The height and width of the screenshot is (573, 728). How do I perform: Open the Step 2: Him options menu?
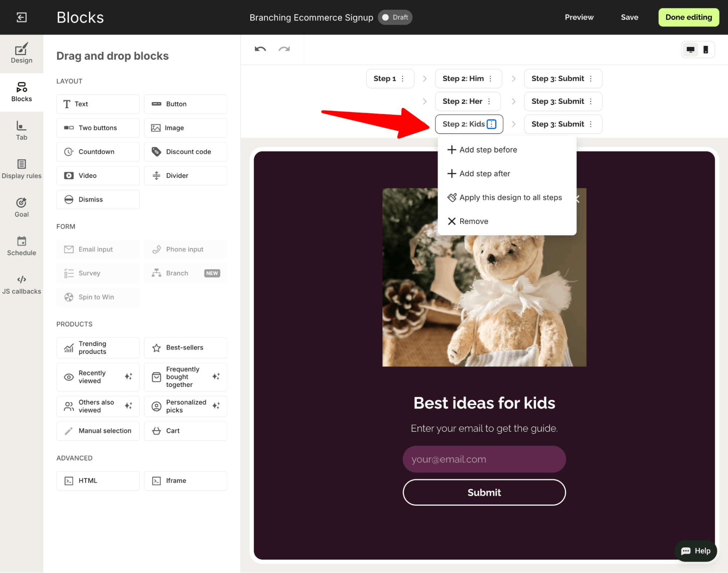[490, 79]
